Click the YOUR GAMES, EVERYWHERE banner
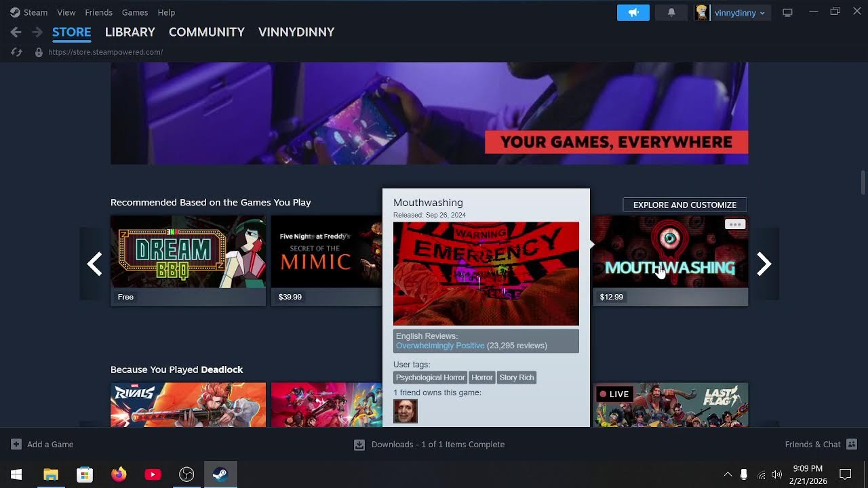Viewport: 868px width, 488px height. pos(429,113)
